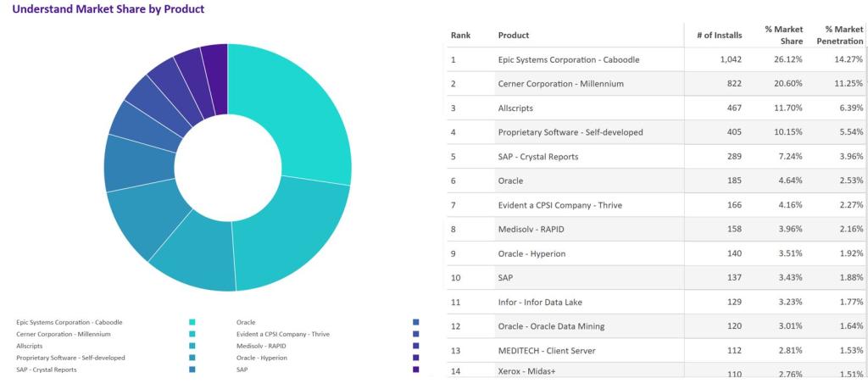Click the 1.92% market penetration value

pyautogui.click(x=851, y=253)
